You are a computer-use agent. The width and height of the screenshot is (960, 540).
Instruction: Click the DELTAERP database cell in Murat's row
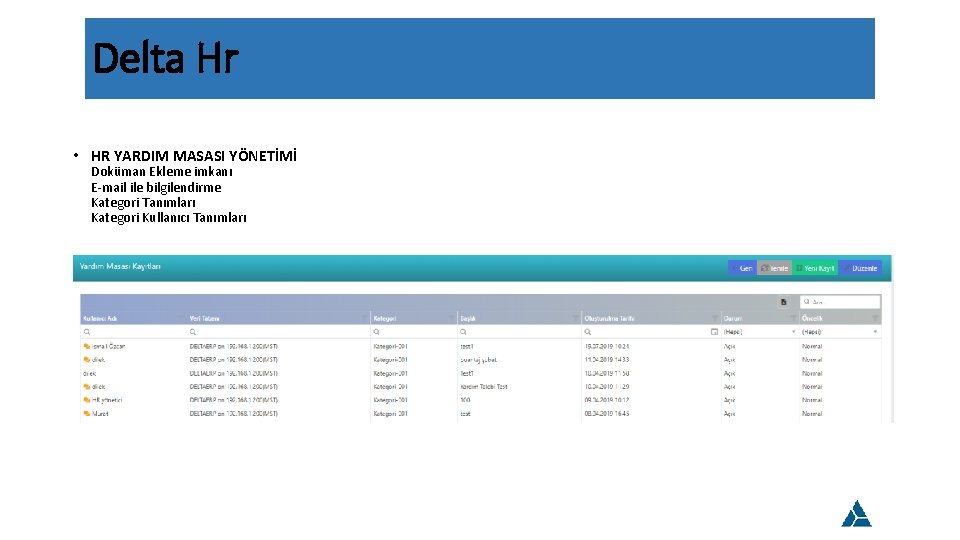point(233,414)
